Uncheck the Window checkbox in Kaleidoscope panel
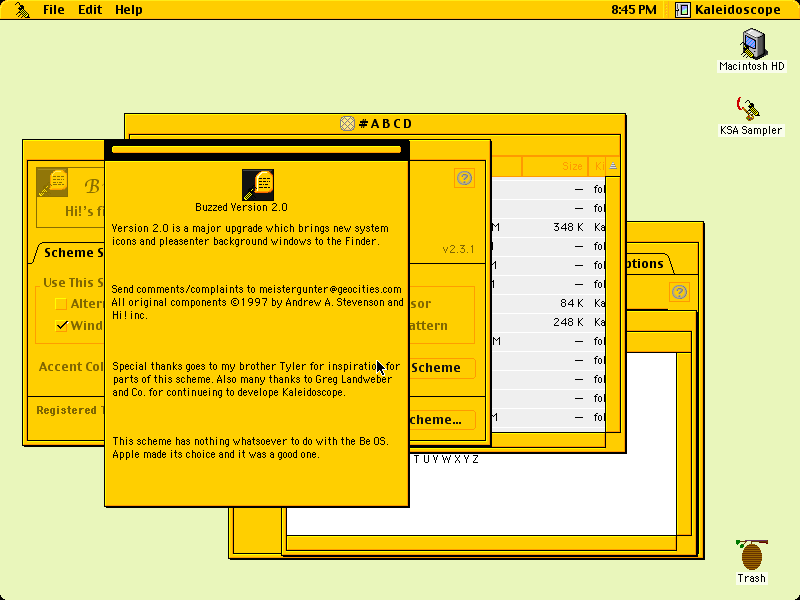This screenshot has width=800, height=600. [x=61, y=326]
